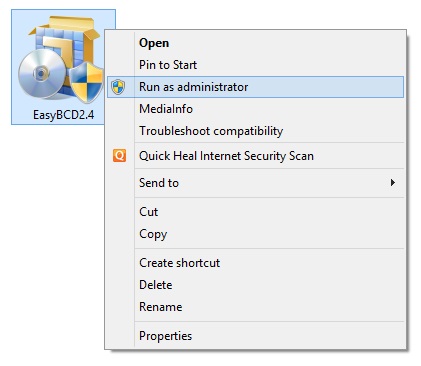Choose Delete from the context menu
The height and width of the screenshot is (366, 421).
[x=156, y=285]
